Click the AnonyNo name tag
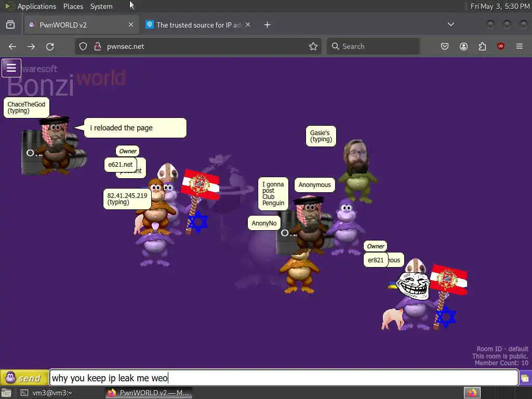This screenshot has width=532, height=399. tap(264, 223)
